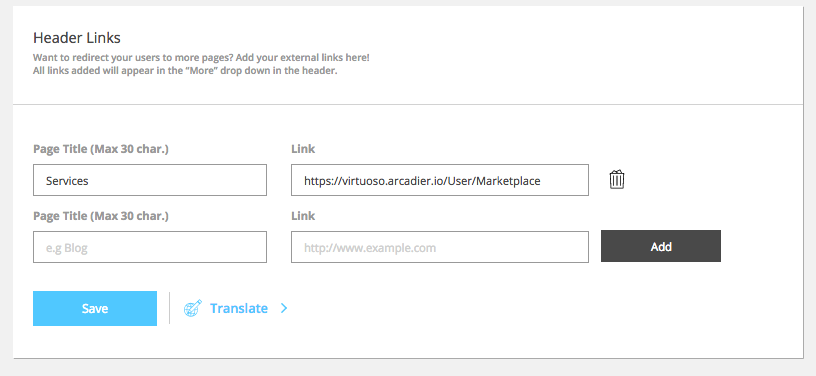Click the empty 'e.g Blog' title field
Screen dimensions: 816x376
pos(150,247)
